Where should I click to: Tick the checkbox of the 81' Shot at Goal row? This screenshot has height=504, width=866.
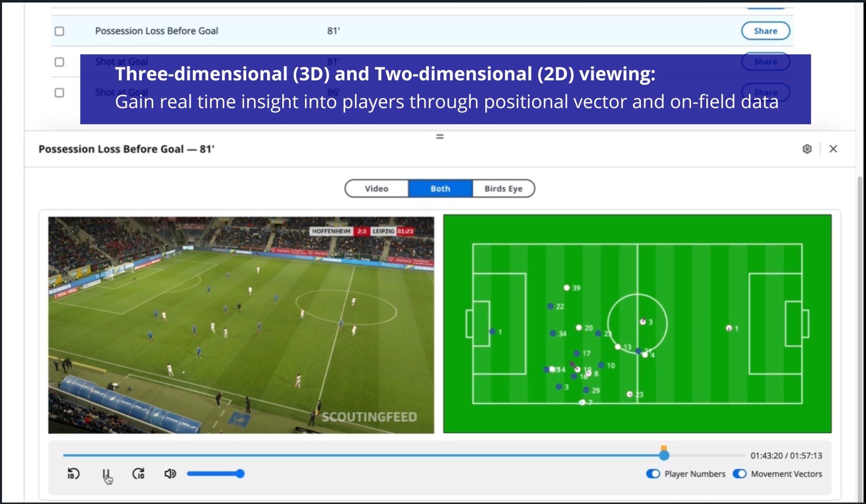coord(59,62)
